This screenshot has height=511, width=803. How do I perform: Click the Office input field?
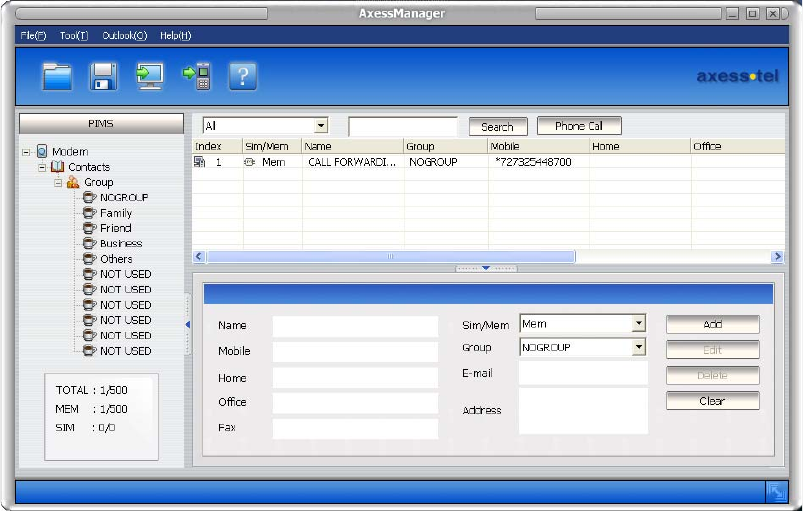click(x=355, y=403)
